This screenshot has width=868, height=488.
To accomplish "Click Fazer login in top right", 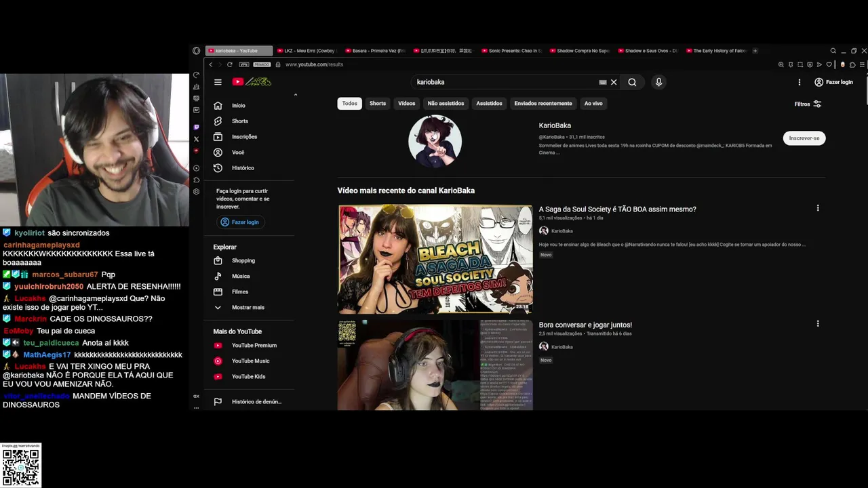I will click(x=834, y=82).
